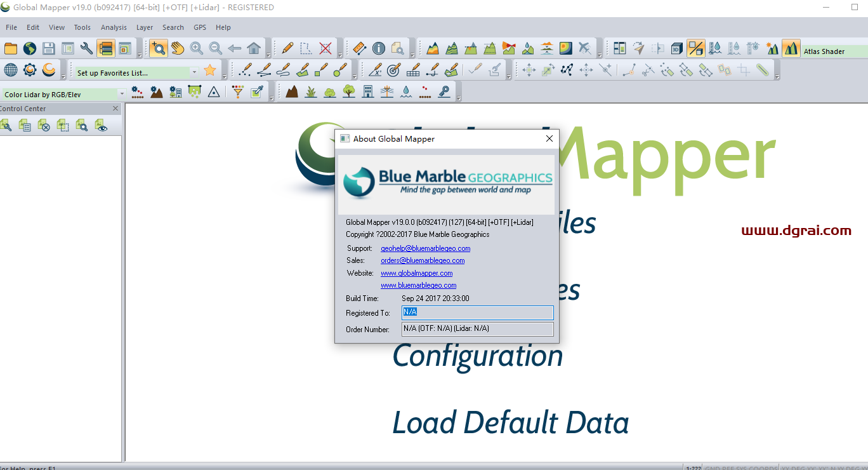Toggle the hill shading mountain icon
Image resolution: width=868 pixels, height=470 pixels.
pos(791,48)
